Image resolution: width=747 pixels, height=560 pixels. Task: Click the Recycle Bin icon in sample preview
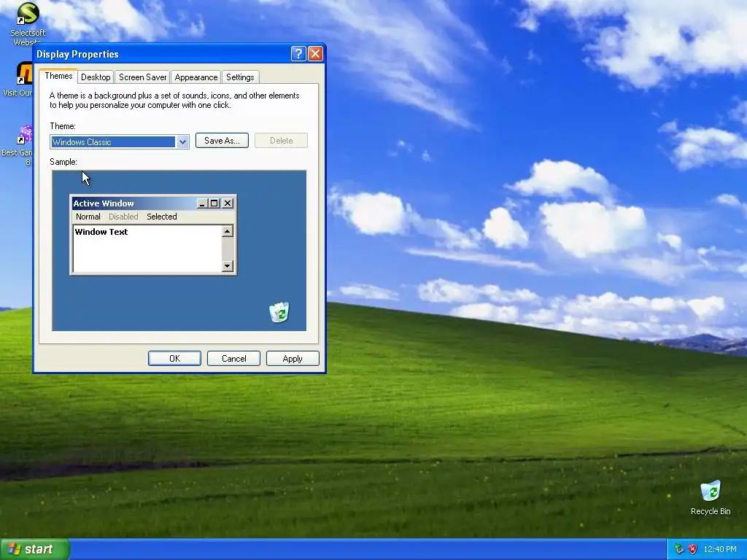279,312
